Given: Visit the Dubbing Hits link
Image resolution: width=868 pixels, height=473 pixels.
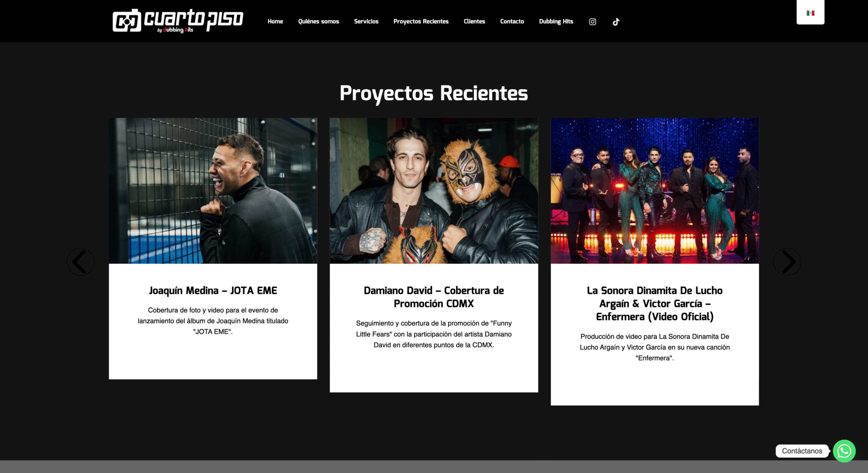Looking at the screenshot, I should [x=556, y=21].
